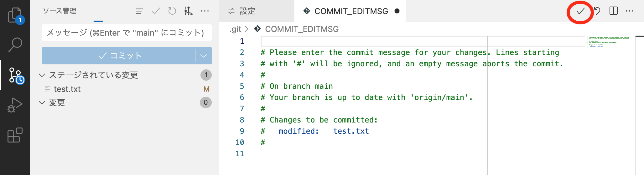Click the commit message input field
Screen dimensions: 644x175
(127, 33)
